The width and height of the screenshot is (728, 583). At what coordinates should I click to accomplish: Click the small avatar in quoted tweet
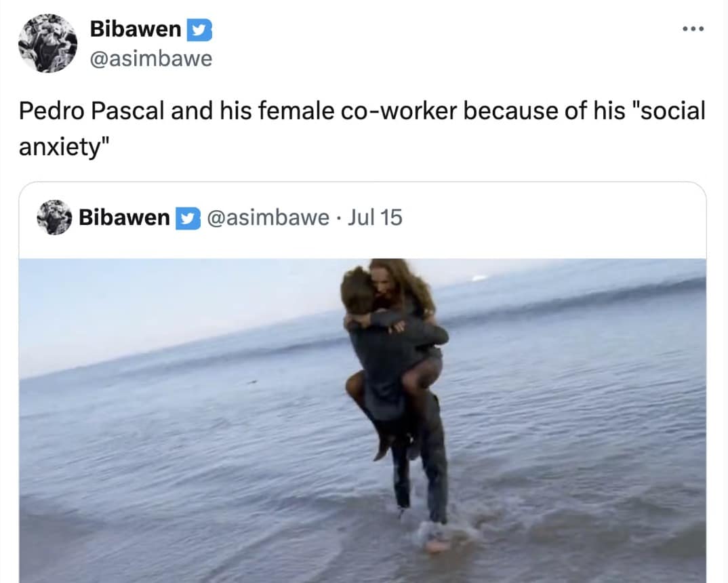click(x=54, y=217)
